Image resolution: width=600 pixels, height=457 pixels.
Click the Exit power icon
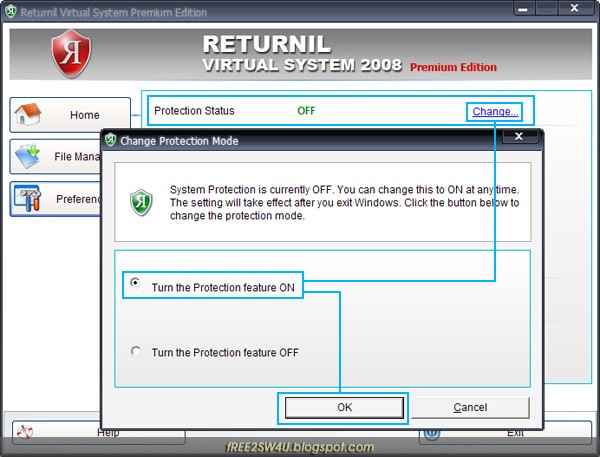(x=432, y=433)
